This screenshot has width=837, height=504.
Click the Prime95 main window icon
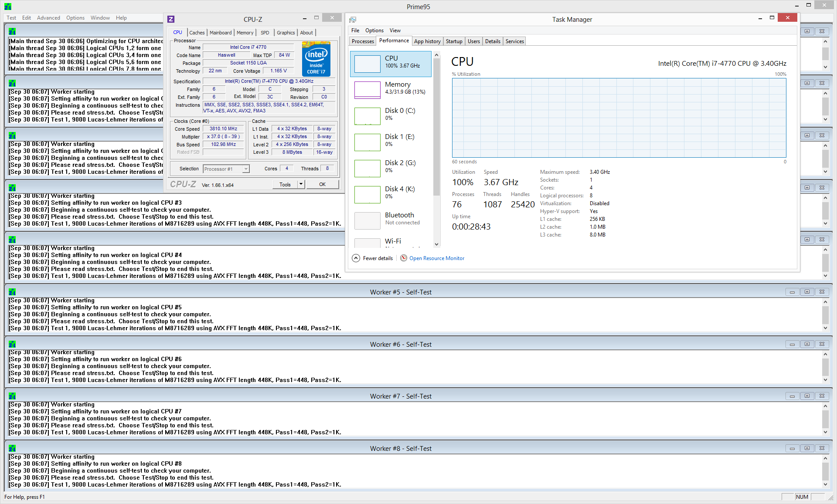click(8, 7)
